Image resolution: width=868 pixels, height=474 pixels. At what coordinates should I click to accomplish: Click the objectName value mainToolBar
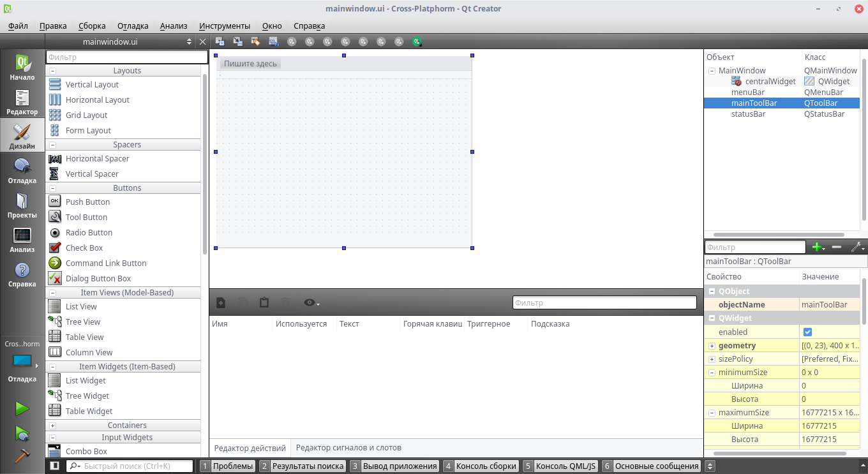coord(829,305)
